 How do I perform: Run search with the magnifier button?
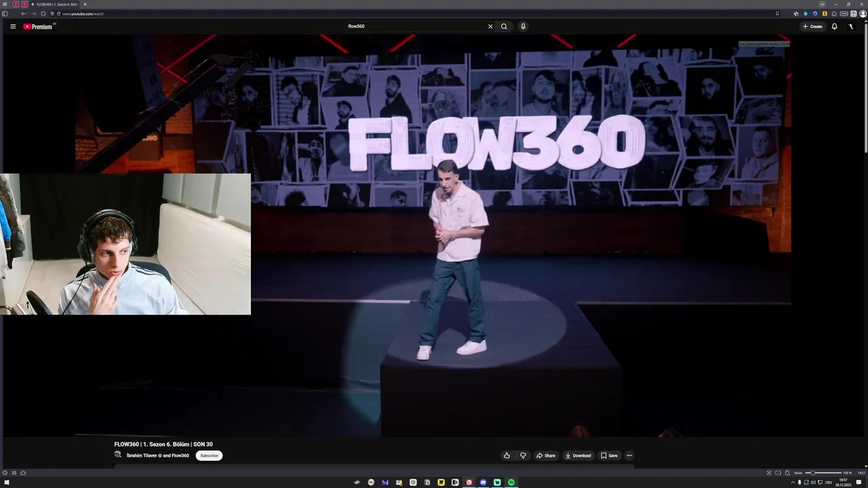point(504,26)
